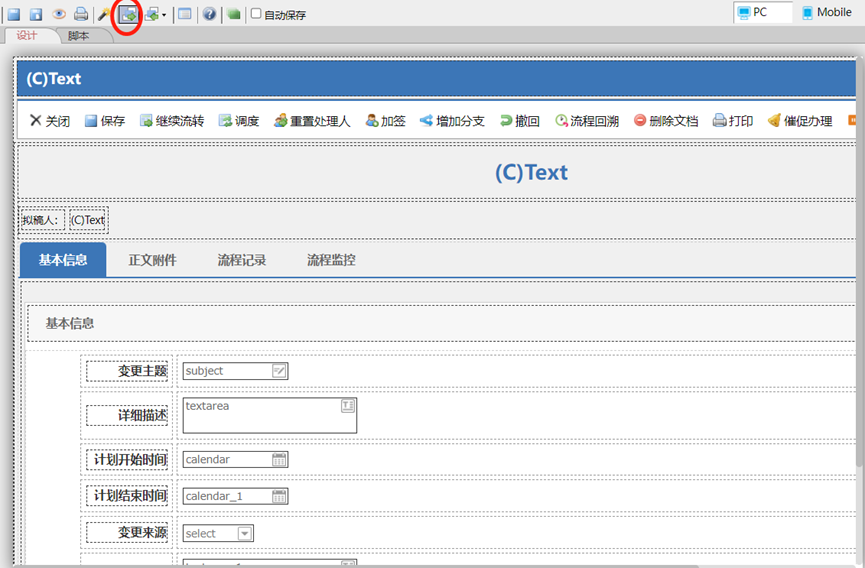Click the window layout icon in toolbar

coord(185,14)
